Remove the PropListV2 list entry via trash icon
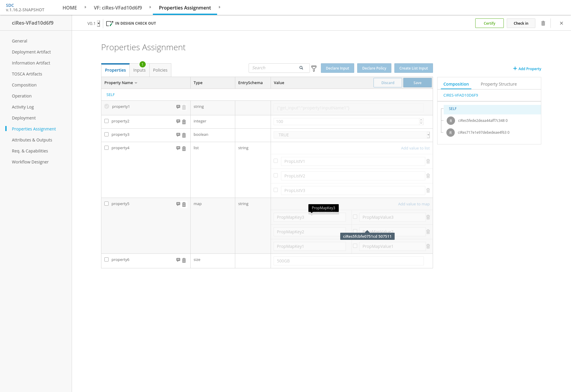This screenshot has height=392, width=571. (x=428, y=176)
